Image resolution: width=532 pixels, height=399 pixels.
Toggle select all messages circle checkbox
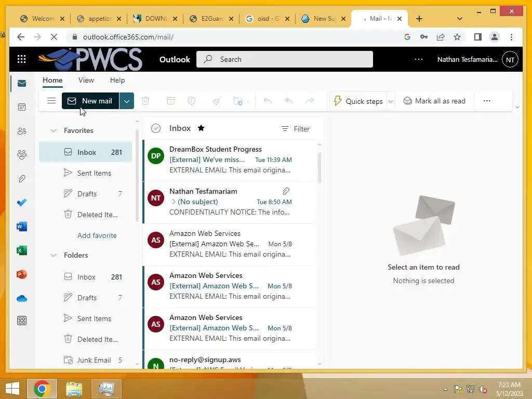pos(156,128)
